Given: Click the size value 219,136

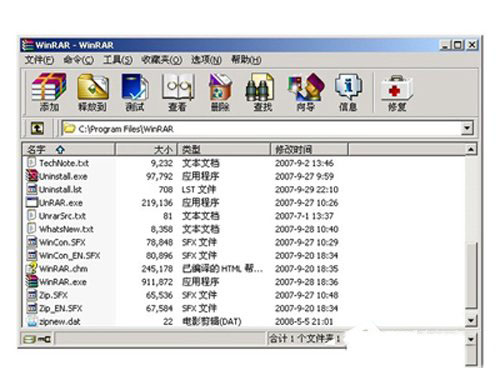Looking at the screenshot, I should tap(157, 203).
